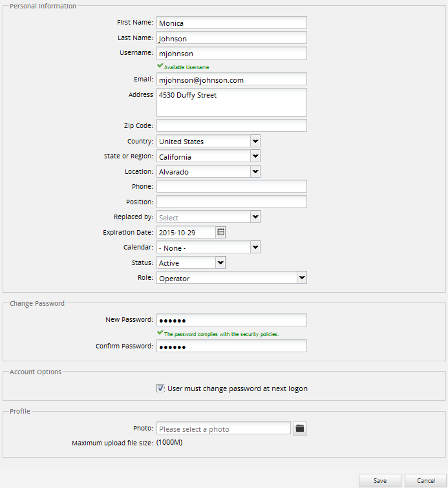The image size is (448, 488).
Task: Open the Replaced by dropdown
Action: click(x=255, y=217)
